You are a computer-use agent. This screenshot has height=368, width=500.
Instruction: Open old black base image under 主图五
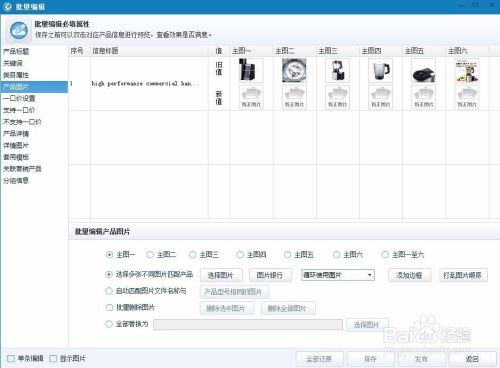(424, 70)
